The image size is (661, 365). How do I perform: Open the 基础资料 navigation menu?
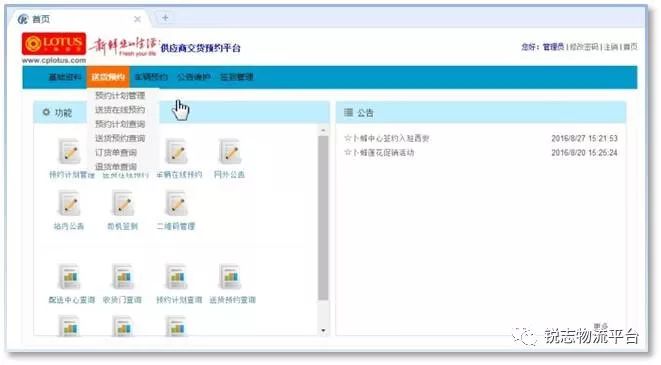[x=65, y=77]
